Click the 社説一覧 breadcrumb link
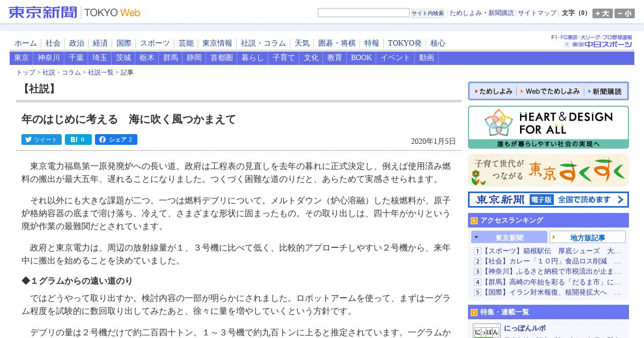The width and height of the screenshot is (644, 338). pos(101,72)
